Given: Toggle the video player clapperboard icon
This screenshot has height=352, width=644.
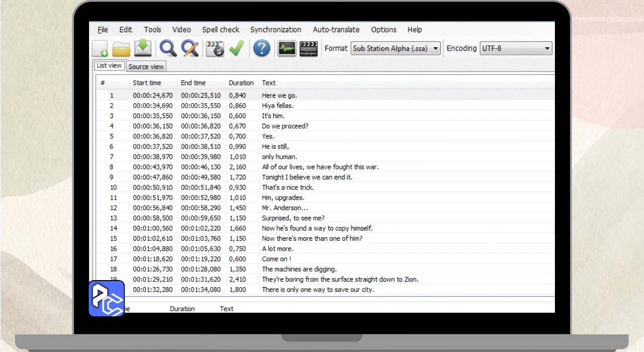Looking at the screenshot, I should pos(308,49).
